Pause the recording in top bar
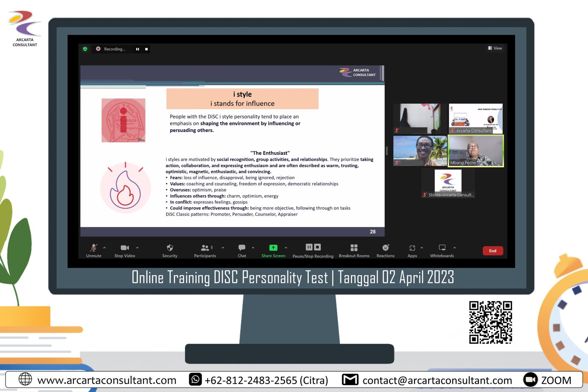588x392 pixels. [137, 49]
